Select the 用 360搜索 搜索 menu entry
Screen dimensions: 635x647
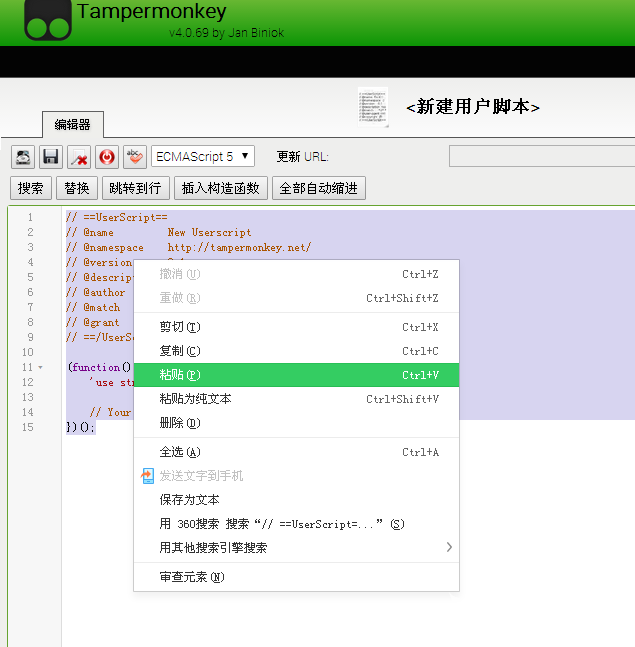coord(296,524)
